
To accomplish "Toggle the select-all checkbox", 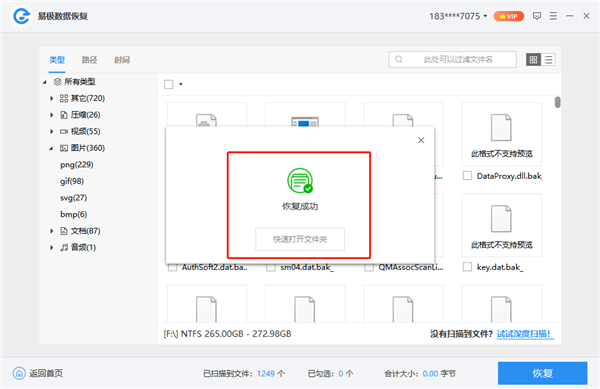I will coord(169,84).
